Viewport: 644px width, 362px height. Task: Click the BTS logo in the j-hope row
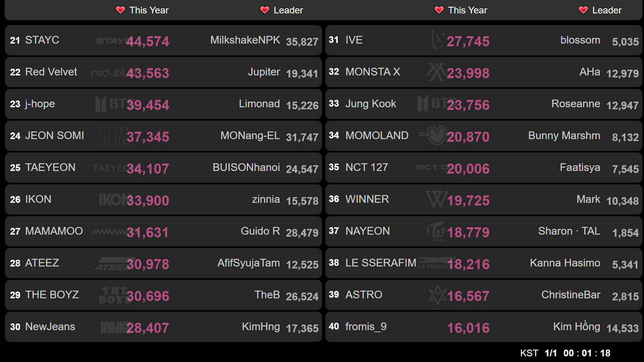tap(111, 104)
